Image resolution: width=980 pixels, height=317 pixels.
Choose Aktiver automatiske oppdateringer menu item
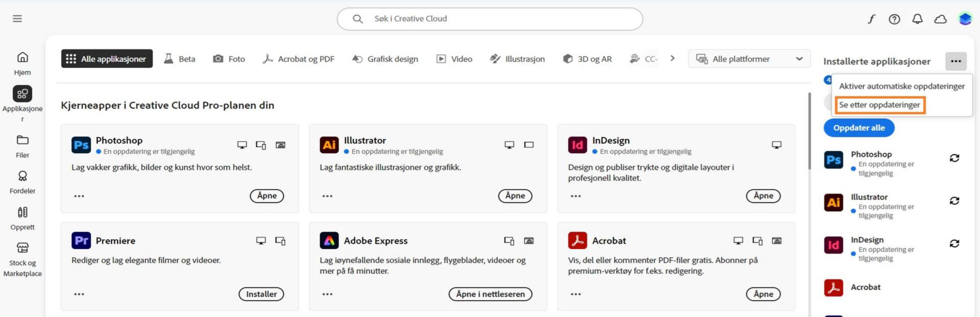[x=902, y=86]
